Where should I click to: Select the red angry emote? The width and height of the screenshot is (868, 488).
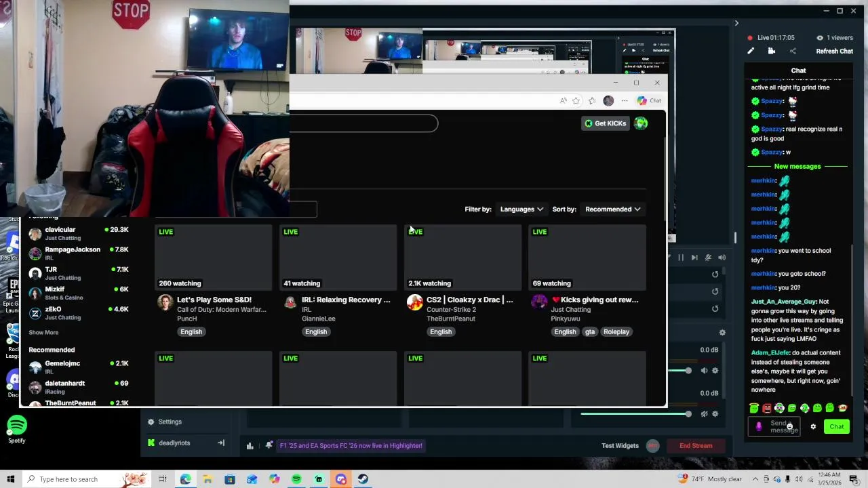[766, 408]
